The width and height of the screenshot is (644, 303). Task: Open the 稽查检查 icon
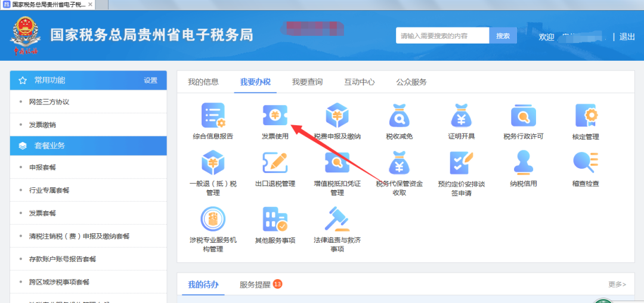586,163
